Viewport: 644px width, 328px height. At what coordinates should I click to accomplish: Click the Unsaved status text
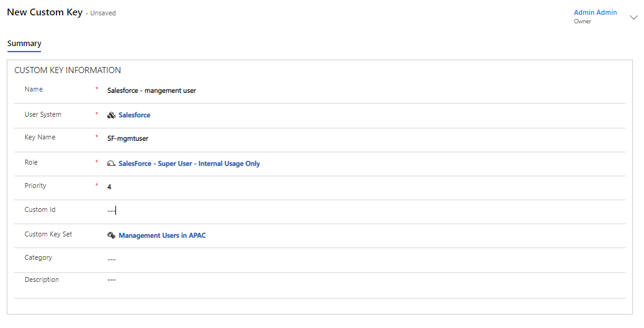click(x=103, y=13)
